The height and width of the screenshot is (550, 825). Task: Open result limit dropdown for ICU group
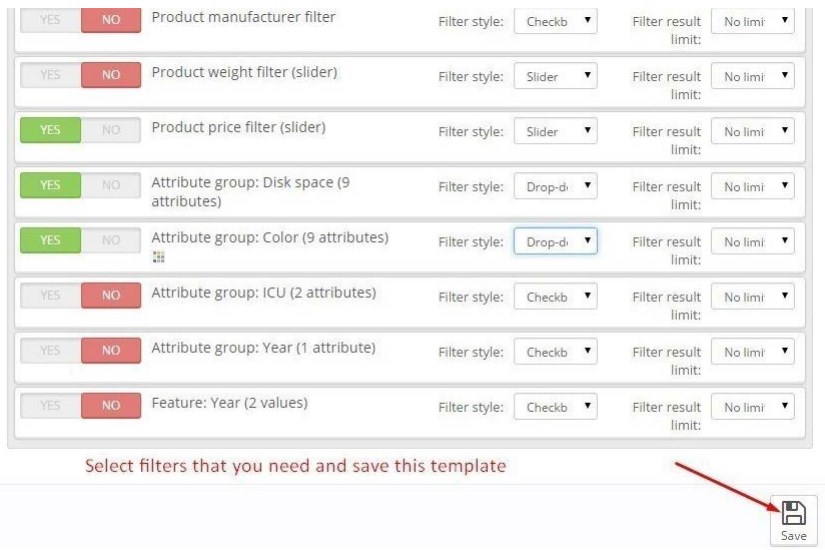tap(752, 297)
